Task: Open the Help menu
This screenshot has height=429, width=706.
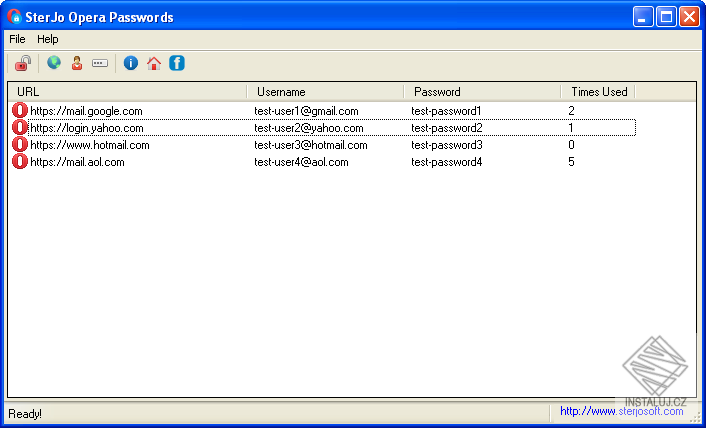Action: click(x=48, y=39)
